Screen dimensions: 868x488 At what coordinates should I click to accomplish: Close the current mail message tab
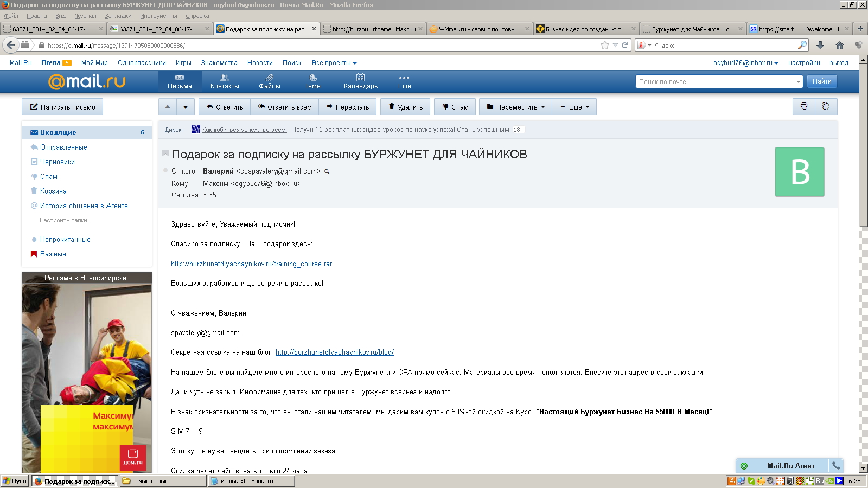[314, 29]
